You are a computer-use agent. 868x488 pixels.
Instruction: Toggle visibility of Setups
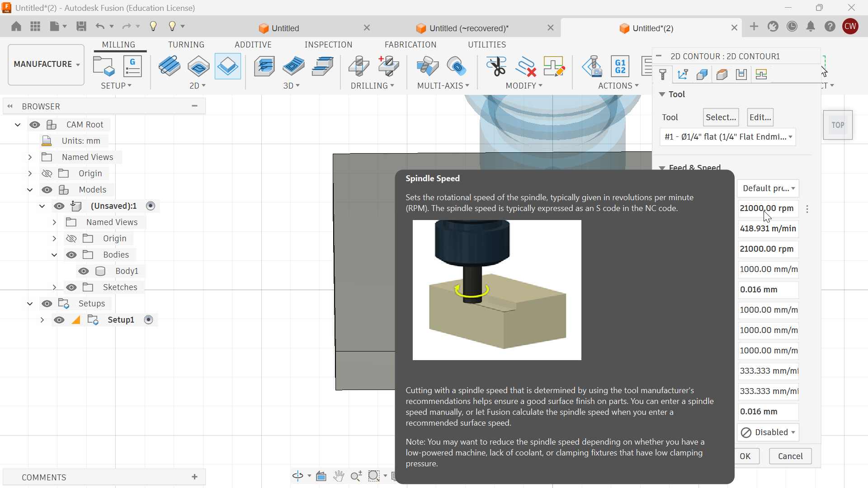pos(47,304)
